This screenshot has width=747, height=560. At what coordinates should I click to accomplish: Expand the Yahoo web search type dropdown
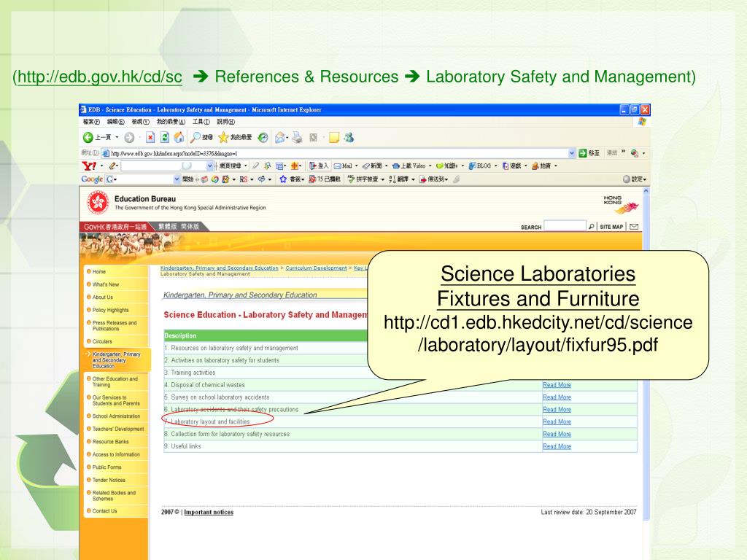pyautogui.click(x=246, y=166)
